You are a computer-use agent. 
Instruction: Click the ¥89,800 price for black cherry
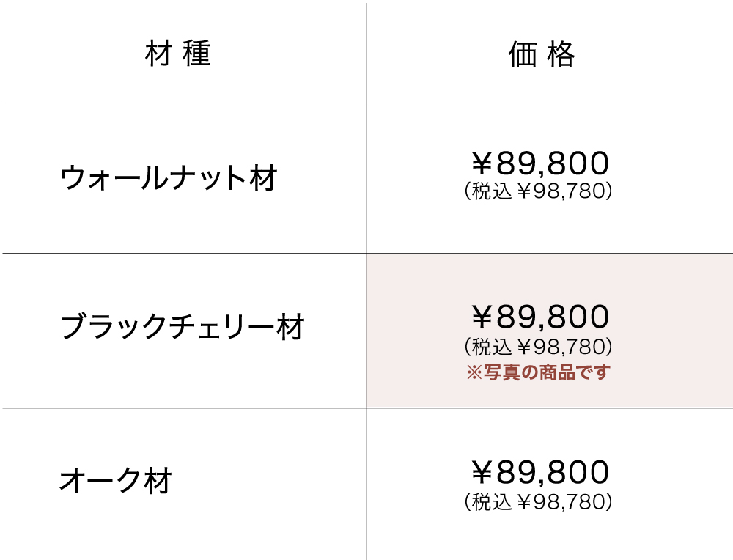[539, 317]
